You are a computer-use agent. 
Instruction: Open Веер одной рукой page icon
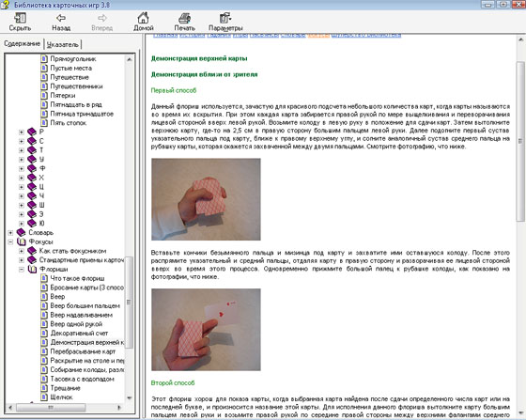pyautogui.click(x=44, y=324)
